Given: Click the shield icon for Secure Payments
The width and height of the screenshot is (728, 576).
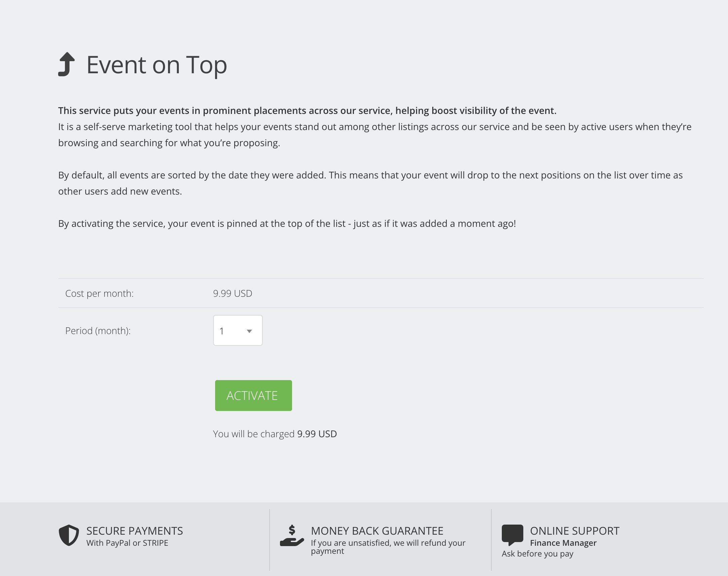Looking at the screenshot, I should (69, 535).
